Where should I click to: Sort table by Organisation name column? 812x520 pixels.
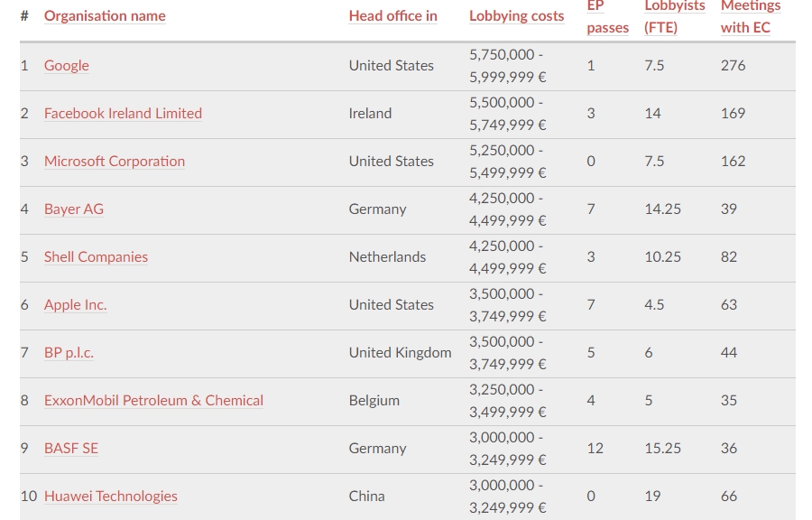[x=105, y=16]
